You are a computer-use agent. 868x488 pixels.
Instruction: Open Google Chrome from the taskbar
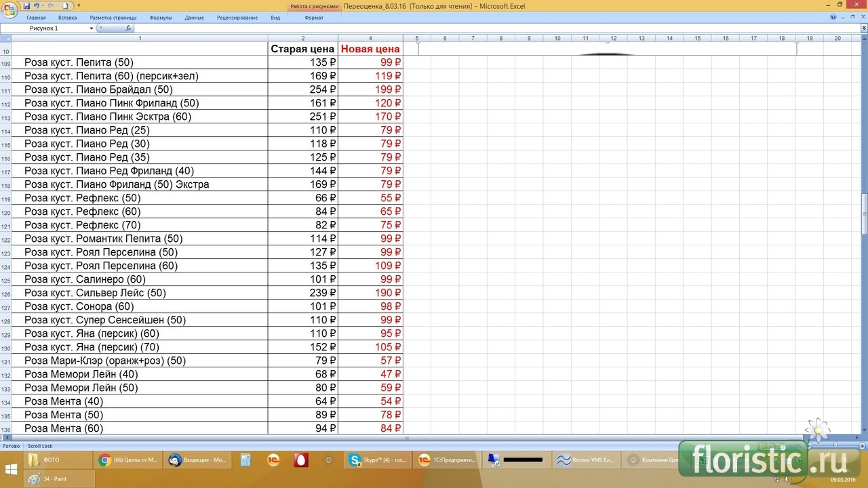[x=128, y=460]
